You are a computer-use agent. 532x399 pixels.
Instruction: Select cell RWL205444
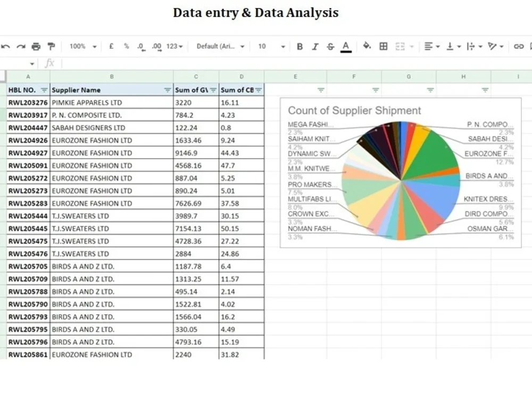[x=28, y=216]
